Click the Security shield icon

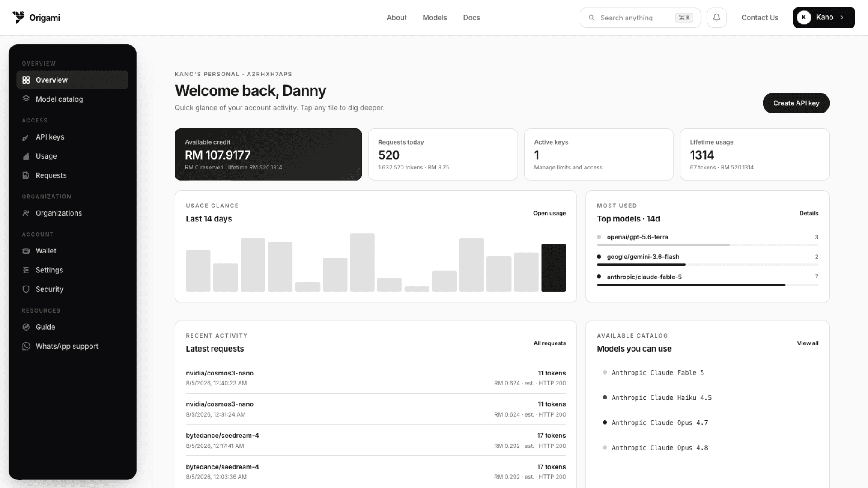[26, 289]
